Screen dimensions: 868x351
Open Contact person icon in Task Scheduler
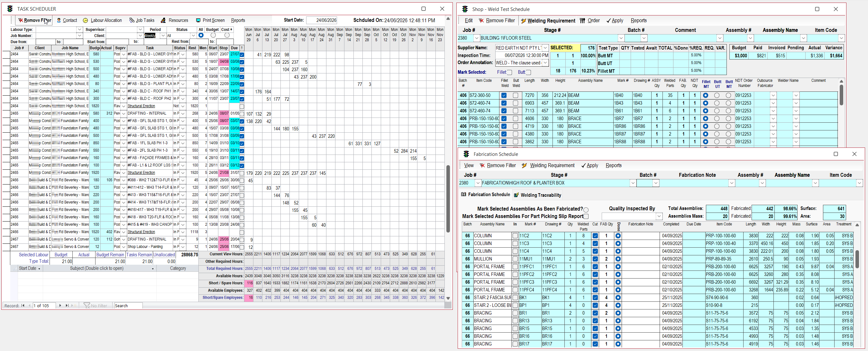(x=59, y=20)
